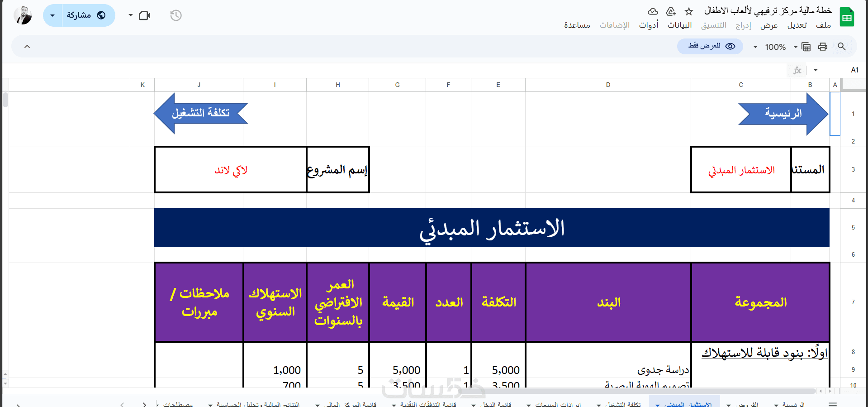Open the version history clock icon
Viewport: 868px width, 407px height.
click(x=176, y=15)
